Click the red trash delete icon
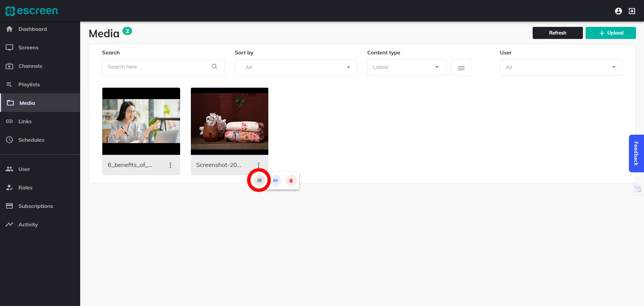The height and width of the screenshot is (306, 644). [291, 180]
